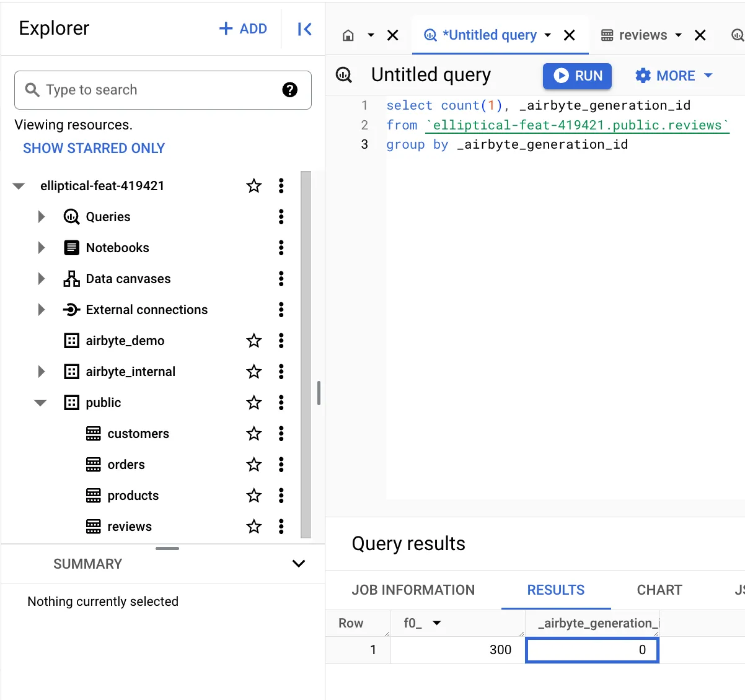Star the products table
Image resolution: width=745 pixels, height=700 pixels.
click(254, 496)
